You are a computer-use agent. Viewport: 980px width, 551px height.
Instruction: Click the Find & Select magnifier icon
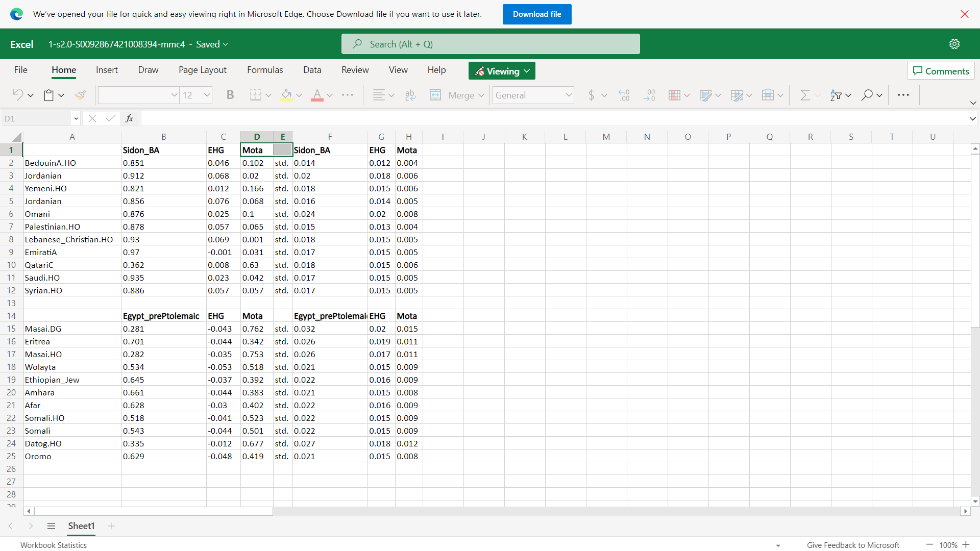click(867, 95)
